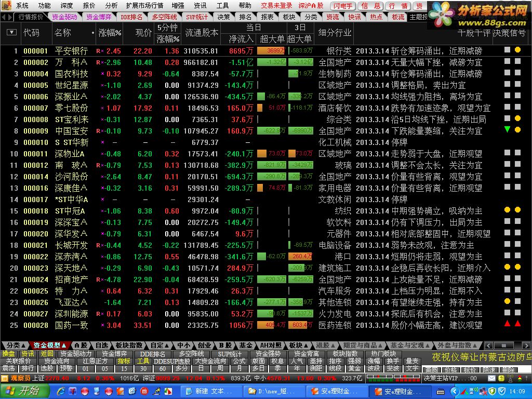This screenshot has height=399, width=532.
Task: Click the green down-triangle signal in 中国宝安 row
Action: (507, 129)
